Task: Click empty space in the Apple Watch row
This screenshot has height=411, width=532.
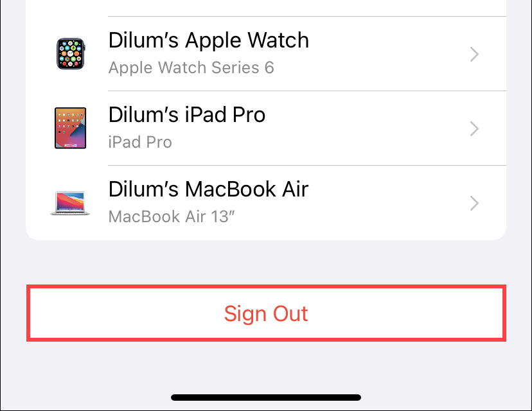Action: 387,54
